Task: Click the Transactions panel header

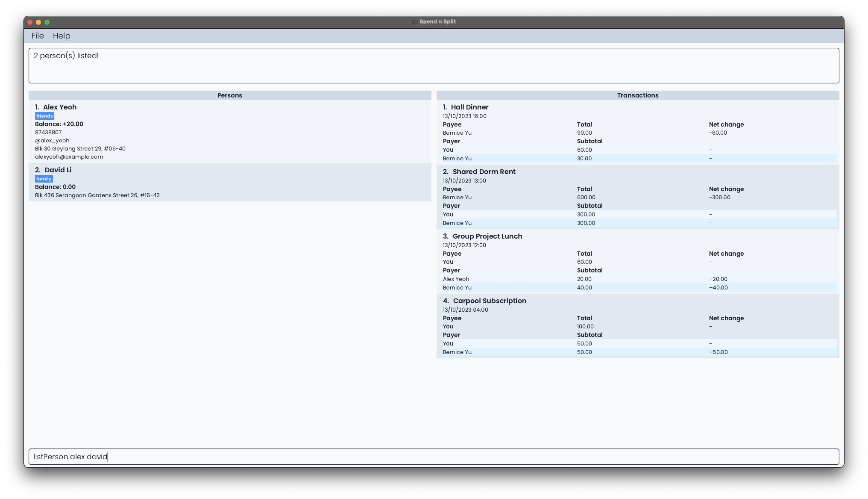Action: coord(638,95)
